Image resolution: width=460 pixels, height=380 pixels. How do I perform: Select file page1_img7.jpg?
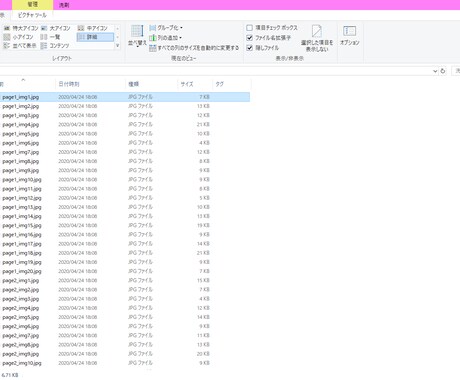[x=125, y=152]
